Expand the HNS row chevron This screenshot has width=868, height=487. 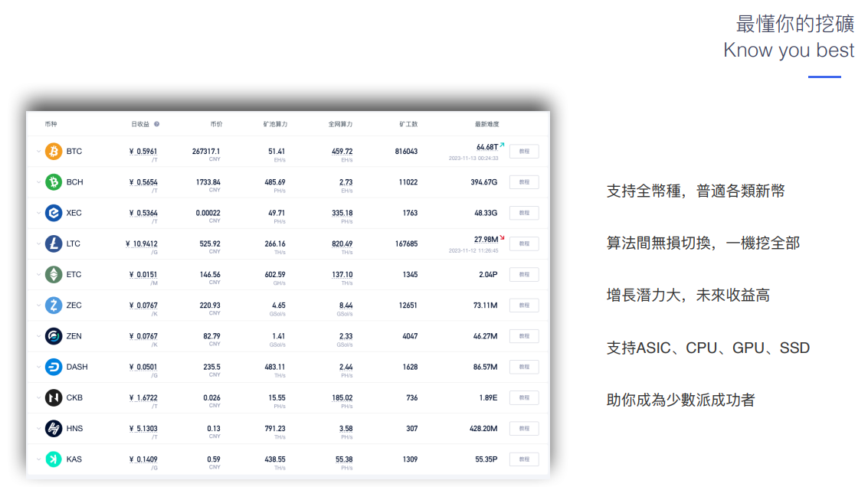click(x=38, y=429)
